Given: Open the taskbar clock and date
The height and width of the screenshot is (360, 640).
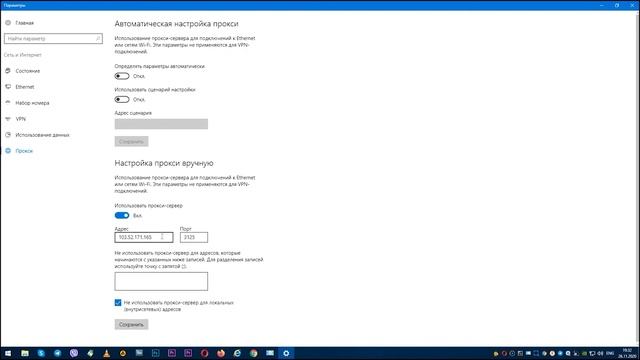Looking at the screenshot, I should (x=628, y=353).
